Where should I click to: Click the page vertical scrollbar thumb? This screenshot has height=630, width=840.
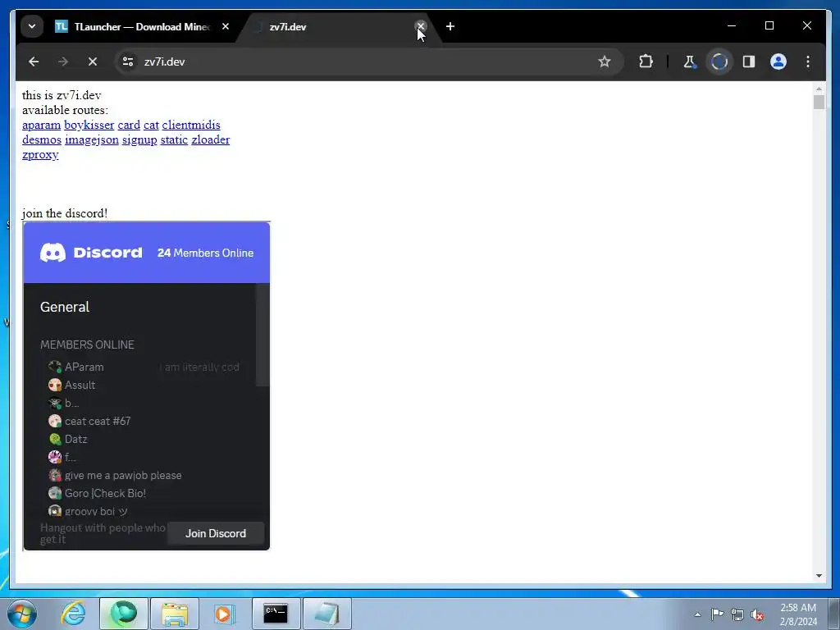[819, 102]
